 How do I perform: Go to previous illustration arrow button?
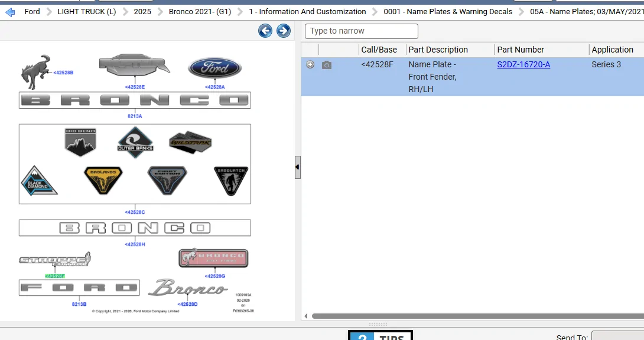[x=265, y=31]
